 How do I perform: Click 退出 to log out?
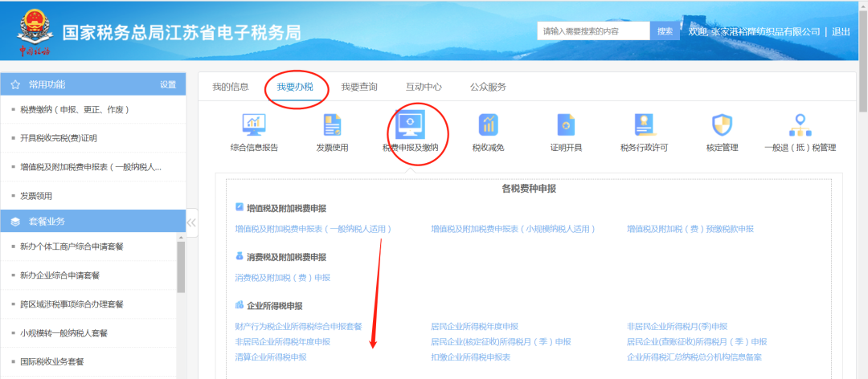click(x=841, y=31)
